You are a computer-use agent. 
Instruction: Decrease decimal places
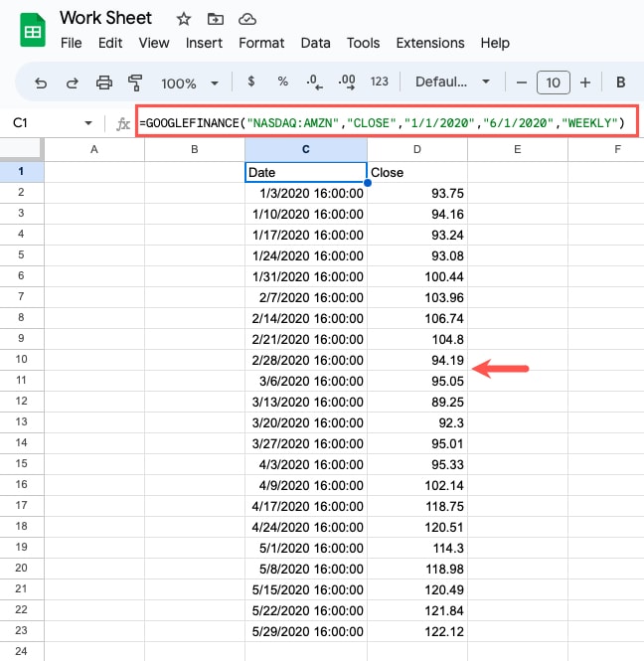pos(314,82)
